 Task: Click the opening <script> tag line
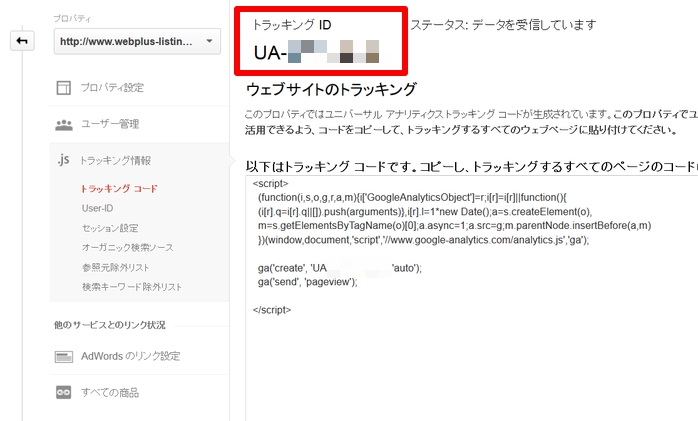click(x=271, y=183)
